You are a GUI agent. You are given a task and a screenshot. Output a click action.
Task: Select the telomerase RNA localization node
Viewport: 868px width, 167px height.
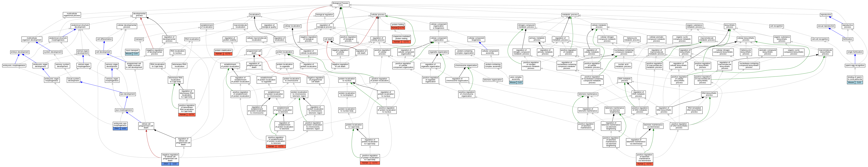[180, 66]
